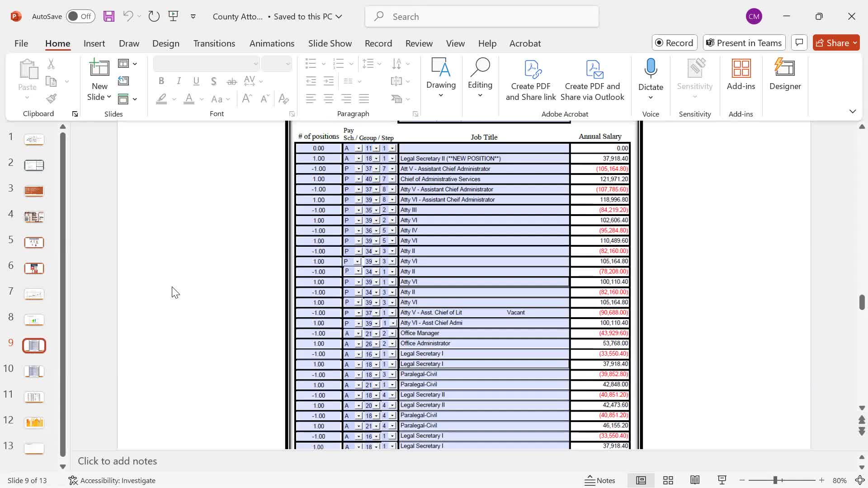Click the Strikethrough icon
Viewport: 868px width, 488px height.
click(231, 81)
